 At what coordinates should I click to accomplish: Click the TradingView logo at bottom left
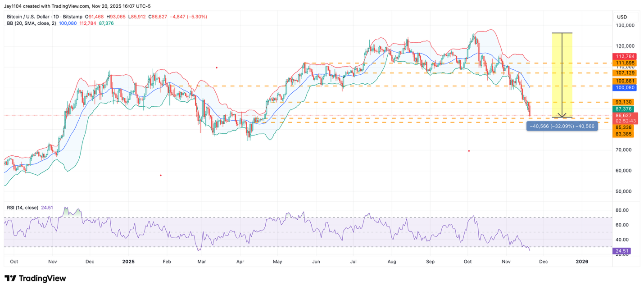35,278
